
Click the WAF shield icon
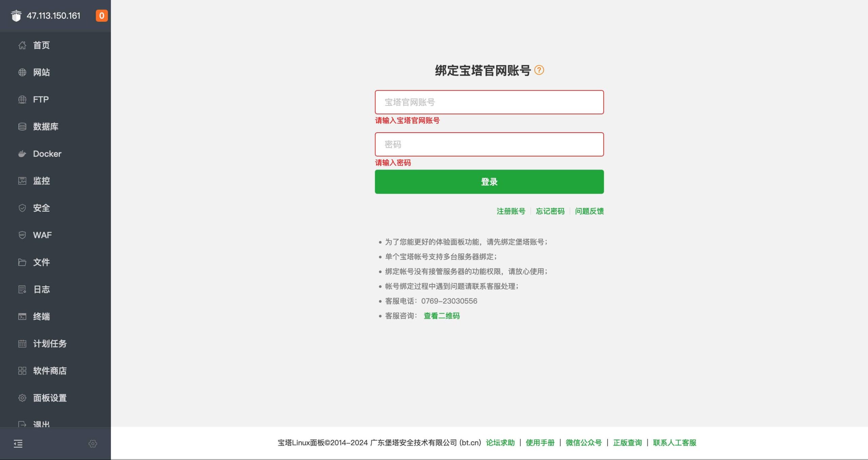22,235
